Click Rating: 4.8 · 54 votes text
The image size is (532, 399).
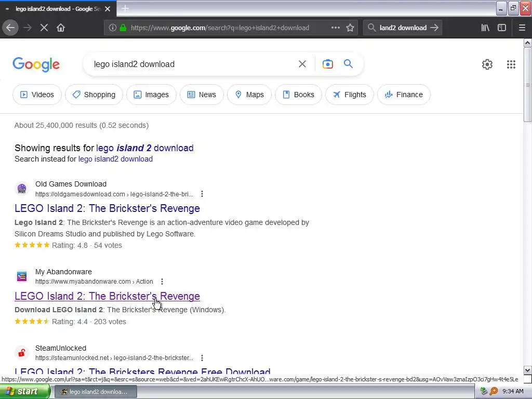pos(87,245)
